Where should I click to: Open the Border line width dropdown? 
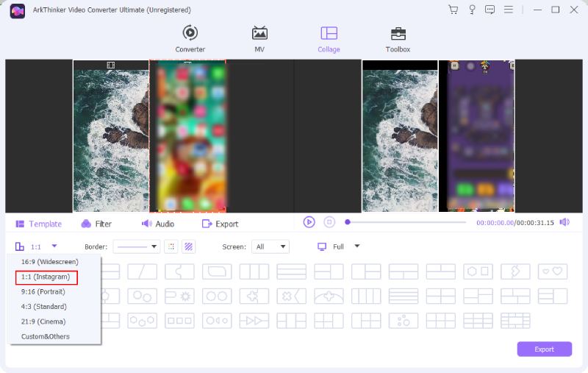click(x=137, y=246)
